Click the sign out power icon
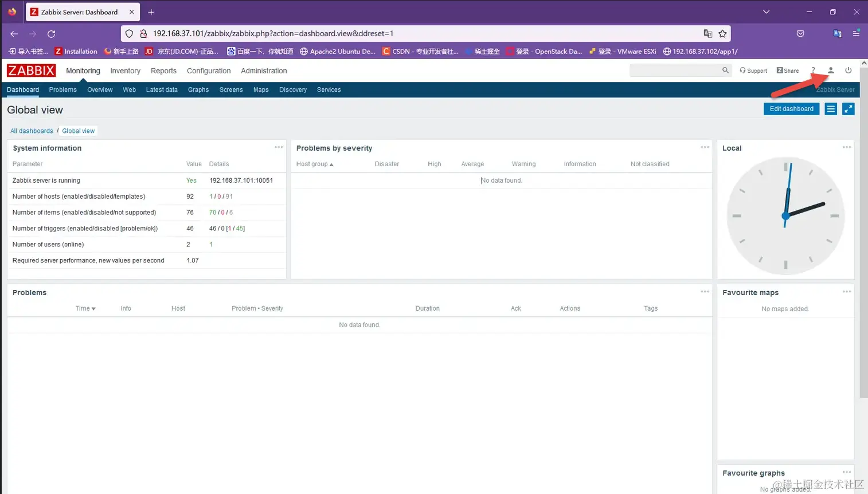The height and width of the screenshot is (494, 868). (x=849, y=70)
